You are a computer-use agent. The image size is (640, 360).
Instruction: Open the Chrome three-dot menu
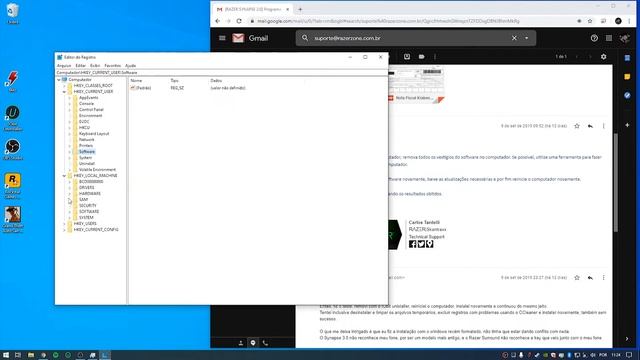tap(629, 21)
